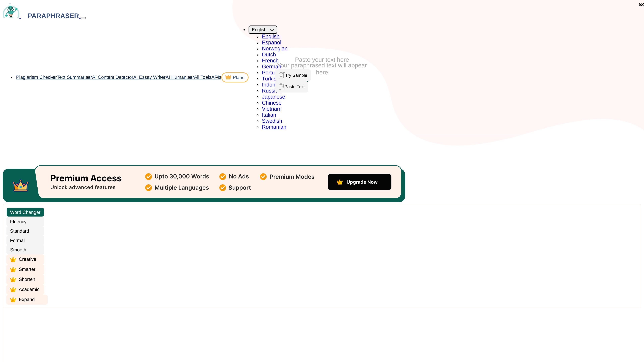Click checkmark beside Upto 30,000 Words
The image size is (644, 362).
point(148,177)
